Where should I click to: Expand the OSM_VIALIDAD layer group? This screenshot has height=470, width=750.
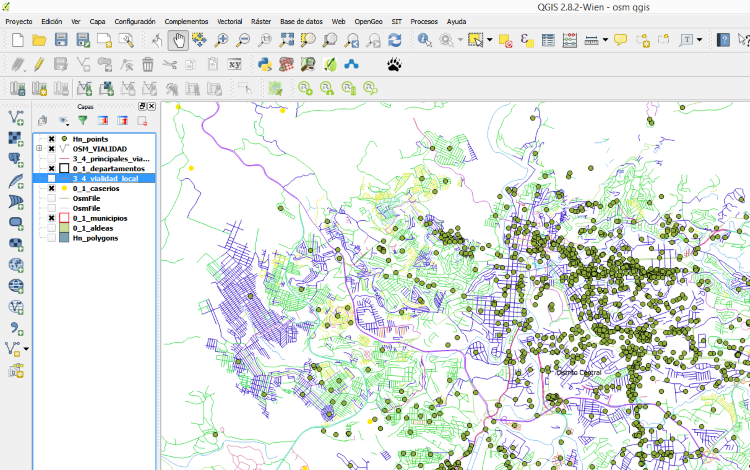39,149
